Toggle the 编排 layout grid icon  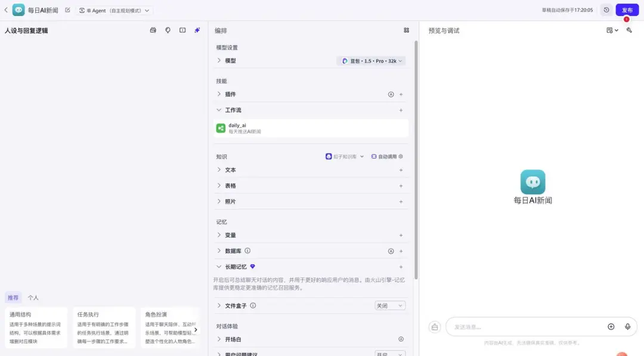pos(406,30)
